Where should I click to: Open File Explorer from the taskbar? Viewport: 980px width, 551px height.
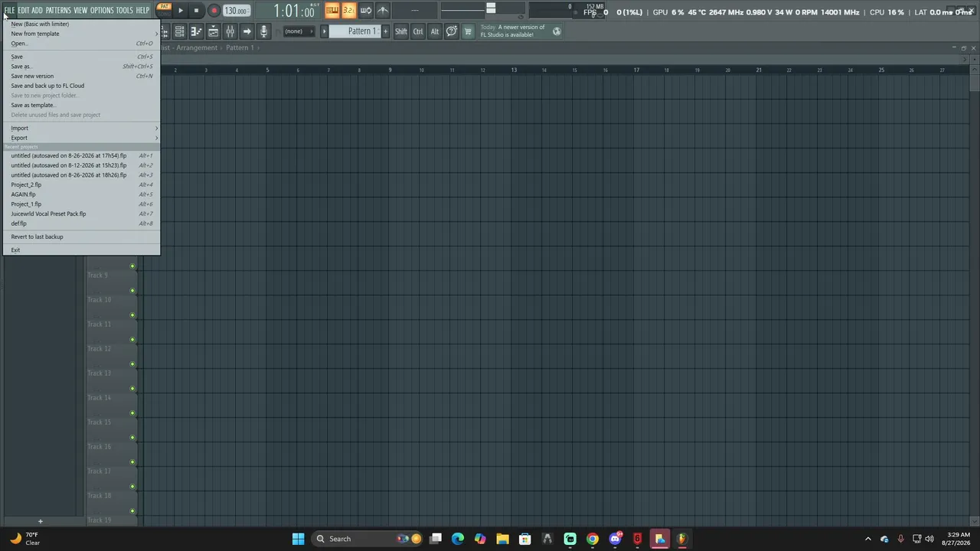coord(502,539)
